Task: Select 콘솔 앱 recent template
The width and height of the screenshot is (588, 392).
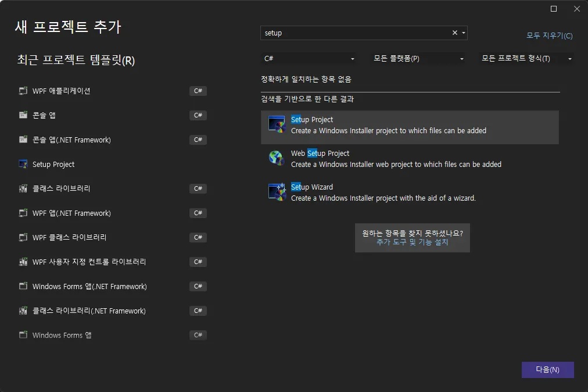Action: 113,115
